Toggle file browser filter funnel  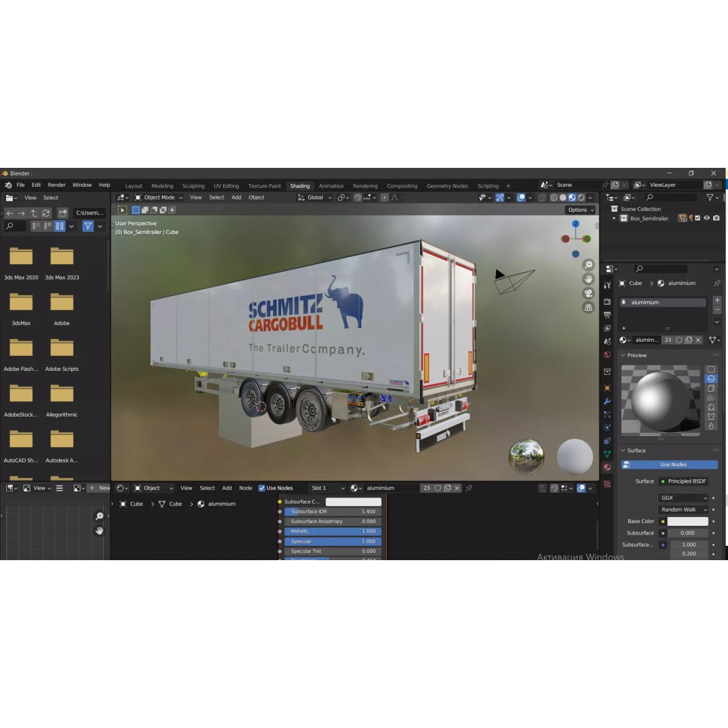pos(88,226)
